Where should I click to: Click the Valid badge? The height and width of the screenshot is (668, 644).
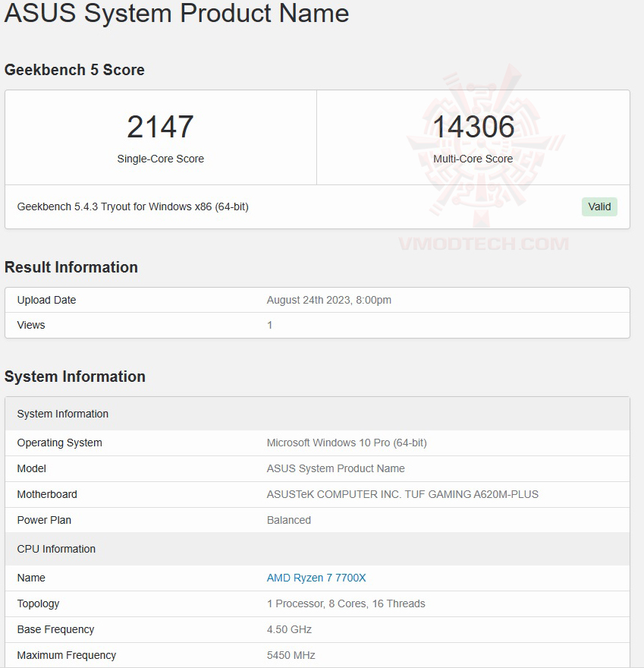[x=599, y=206]
